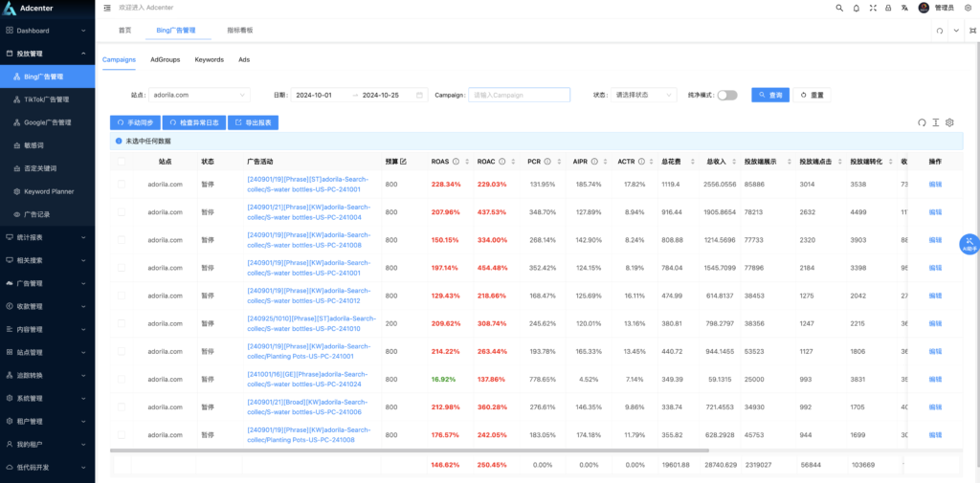Open the notification bell
980x483 pixels.
(856, 8)
